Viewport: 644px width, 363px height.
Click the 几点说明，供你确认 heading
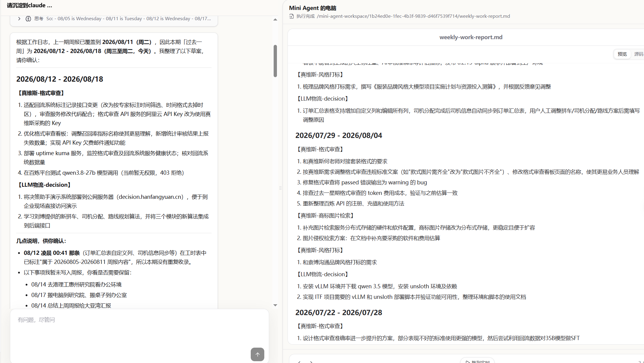tap(41, 241)
